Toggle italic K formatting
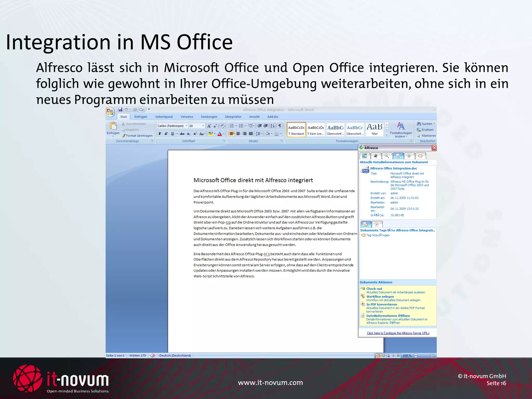The width and height of the screenshot is (532, 399). pyautogui.click(x=166, y=134)
